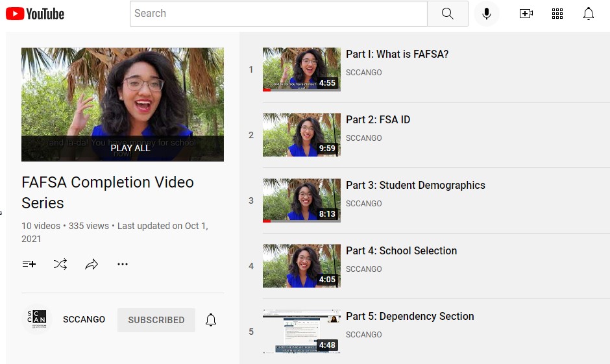The image size is (610, 364).
Task: Open the playlist three-dots more menu
Action: click(123, 264)
